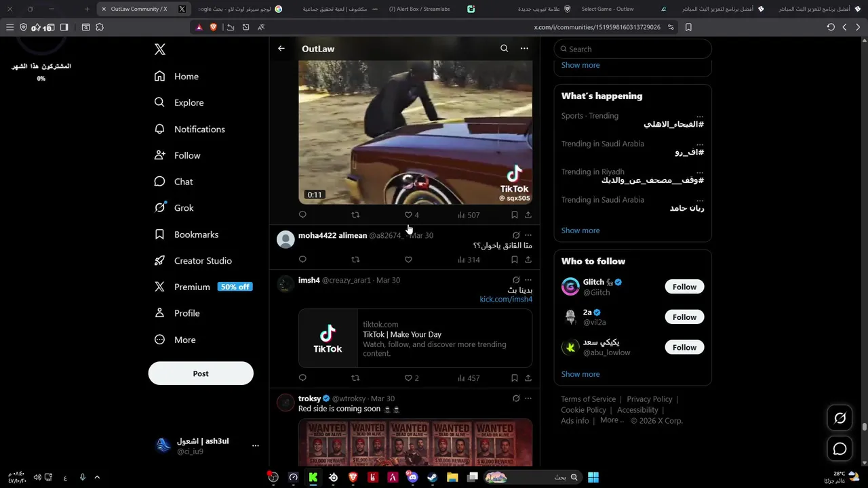Open more options on troksy post
This screenshot has height=488, width=868.
(528, 399)
